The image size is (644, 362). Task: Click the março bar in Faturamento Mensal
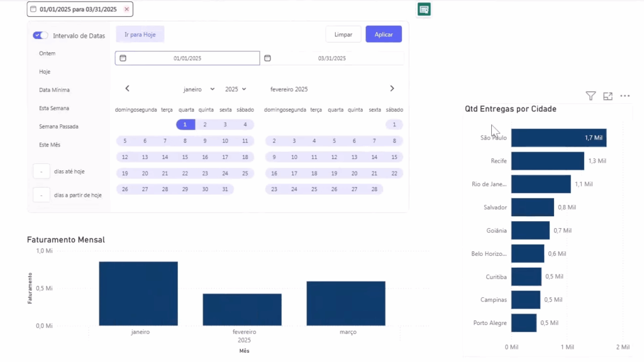tap(346, 304)
